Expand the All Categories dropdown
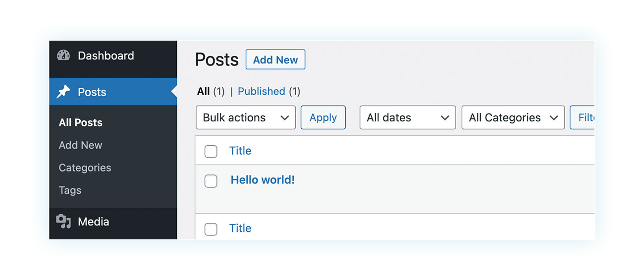This screenshot has height=280, width=644. coord(513,117)
